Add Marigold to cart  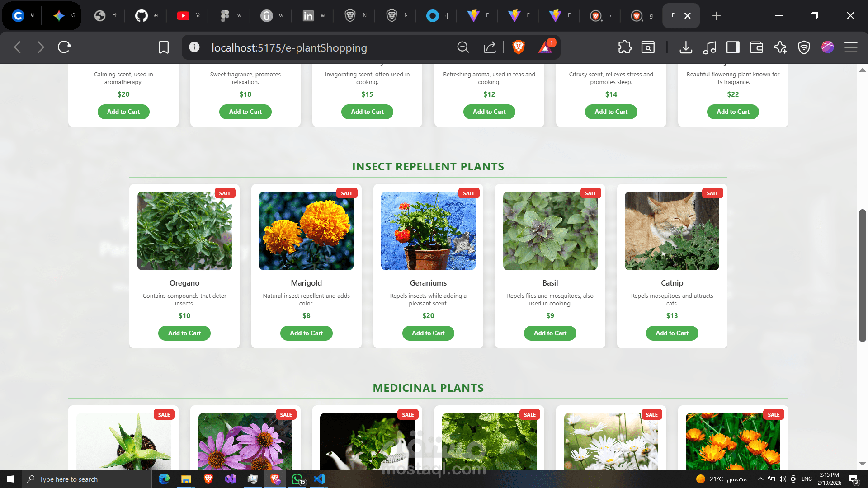[306, 333]
